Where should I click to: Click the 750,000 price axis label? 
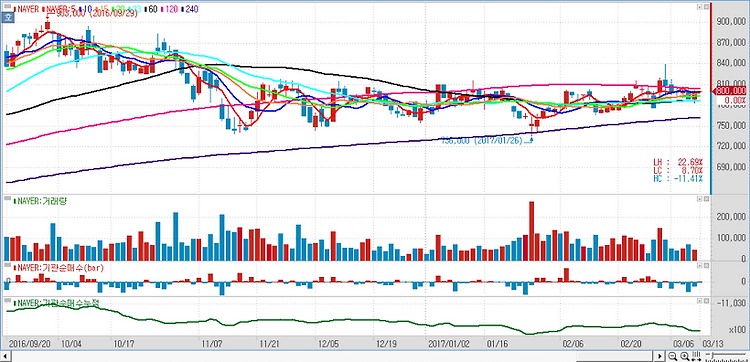click(x=730, y=126)
